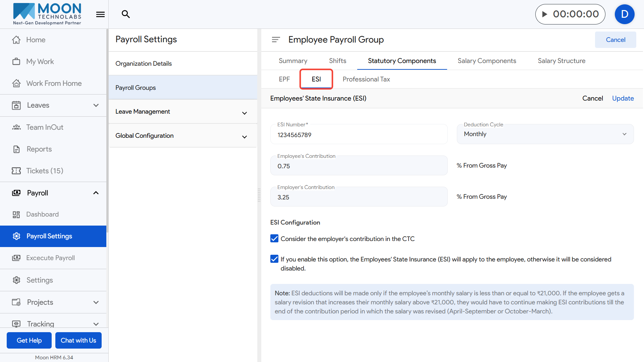Open the Deduction Cycle dropdown

(x=545, y=134)
